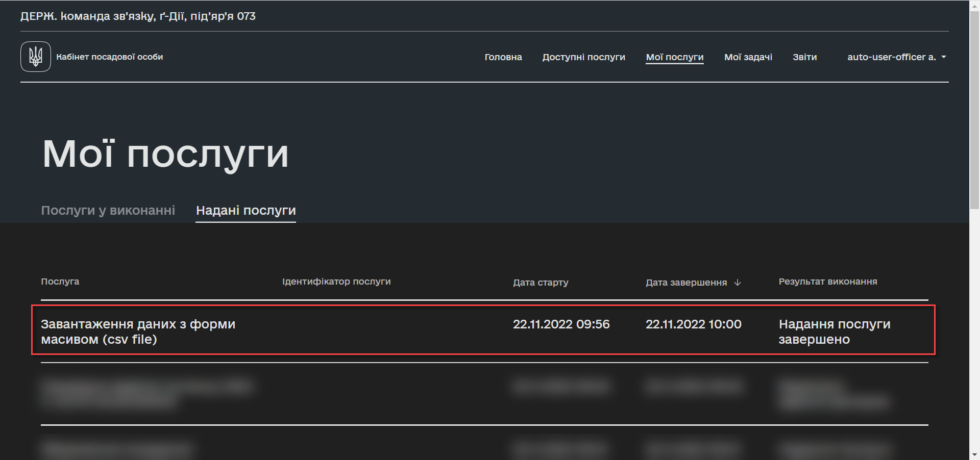Sort by the Дата завершення column header
This screenshot has height=460, width=980.
coord(686,283)
